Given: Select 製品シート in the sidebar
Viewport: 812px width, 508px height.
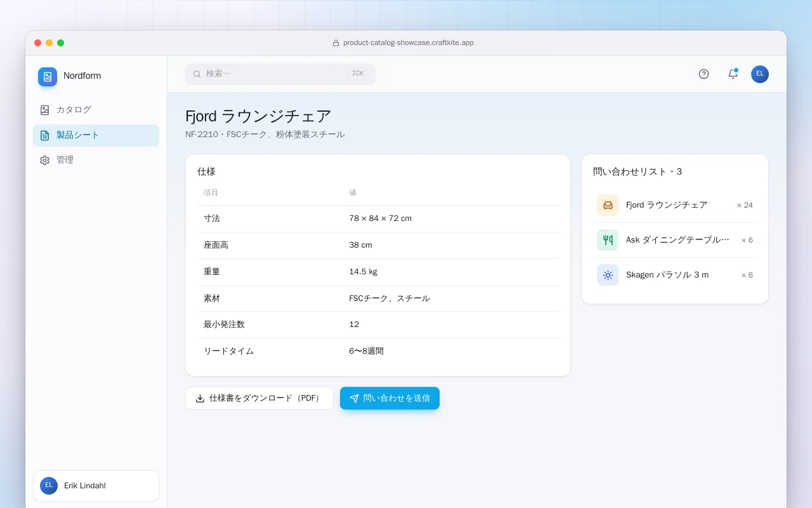Looking at the screenshot, I should pos(96,135).
